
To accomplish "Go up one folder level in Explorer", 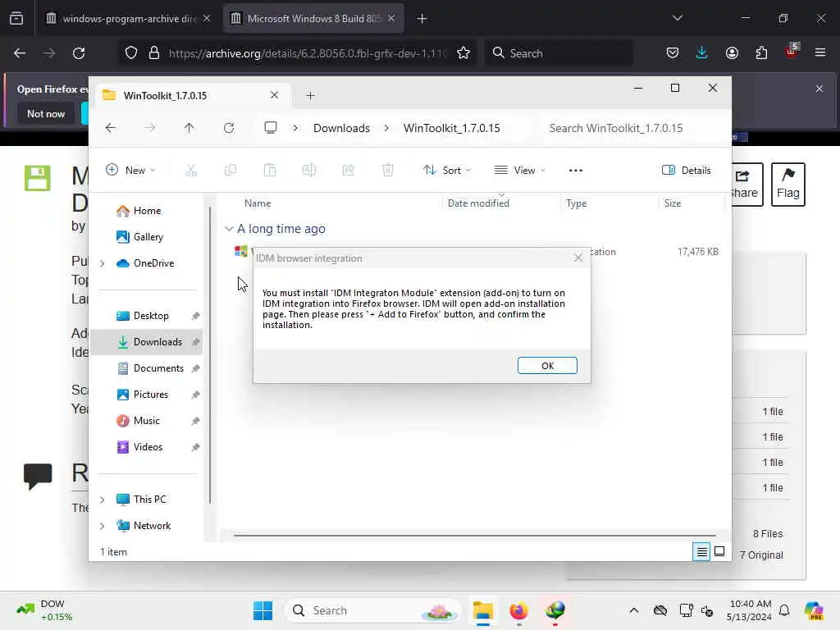I will point(189,128).
